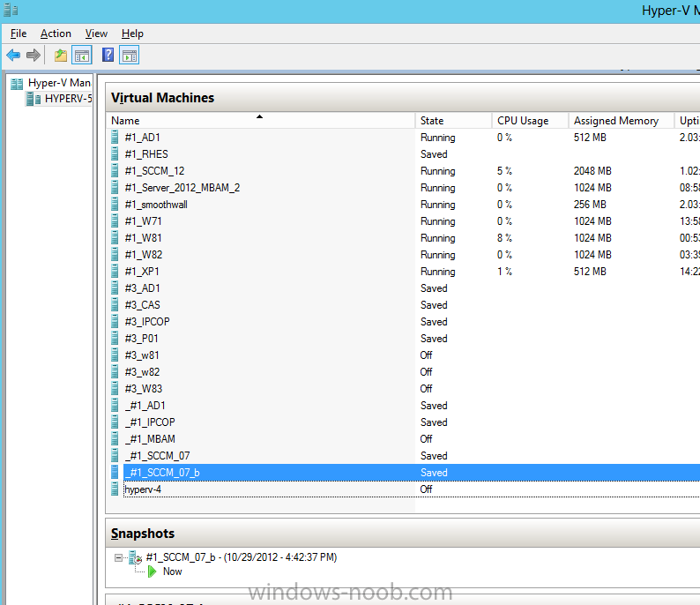Select the #1_SCCM_07_b snapshot entry
Screen dimensions: 700x605
tap(242, 557)
